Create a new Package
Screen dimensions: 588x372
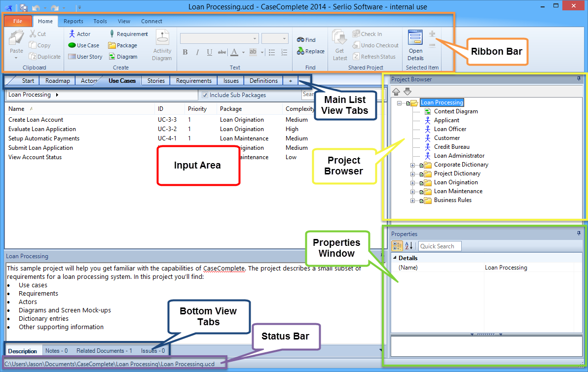pos(123,45)
